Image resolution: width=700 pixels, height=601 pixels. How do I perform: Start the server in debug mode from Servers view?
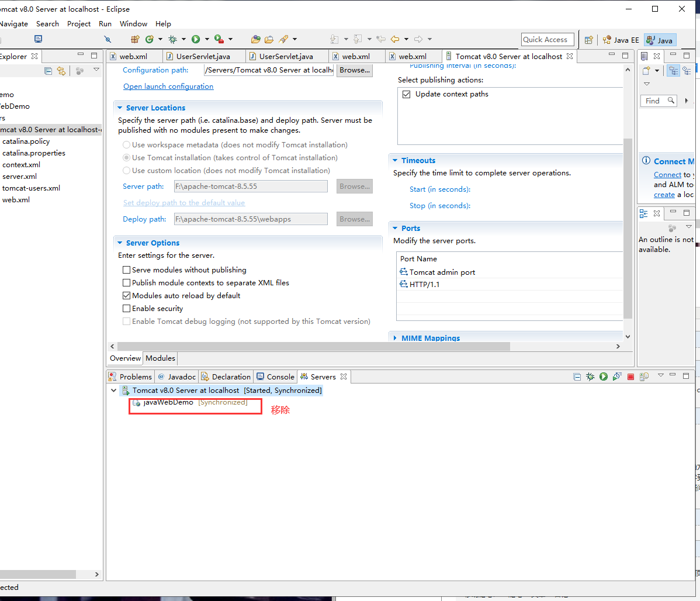click(590, 377)
